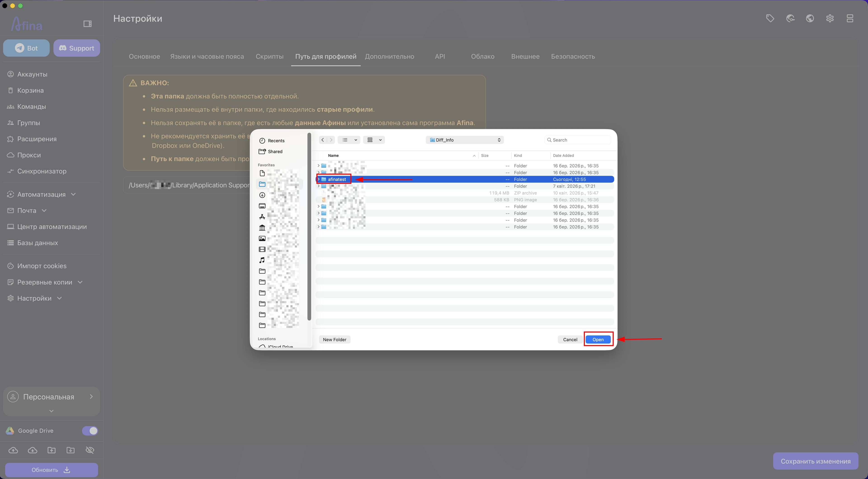Open Прокси in the sidebar
The image size is (868, 479).
point(29,155)
